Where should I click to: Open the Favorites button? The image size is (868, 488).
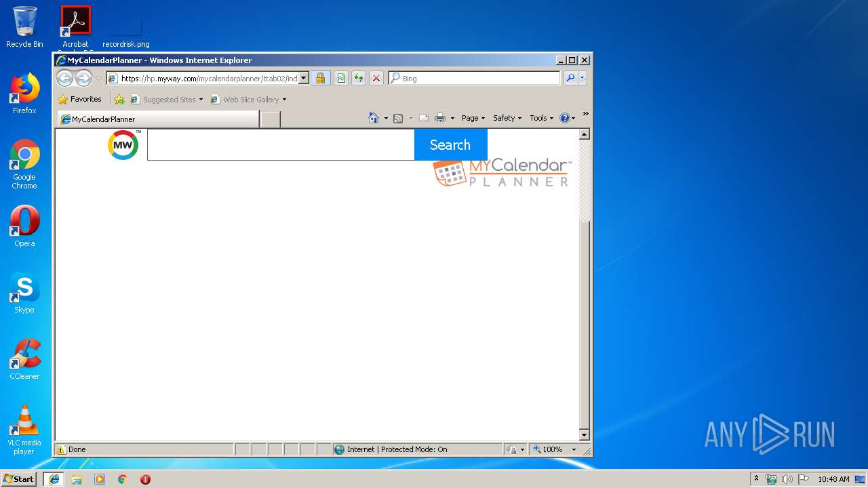[x=79, y=99]
